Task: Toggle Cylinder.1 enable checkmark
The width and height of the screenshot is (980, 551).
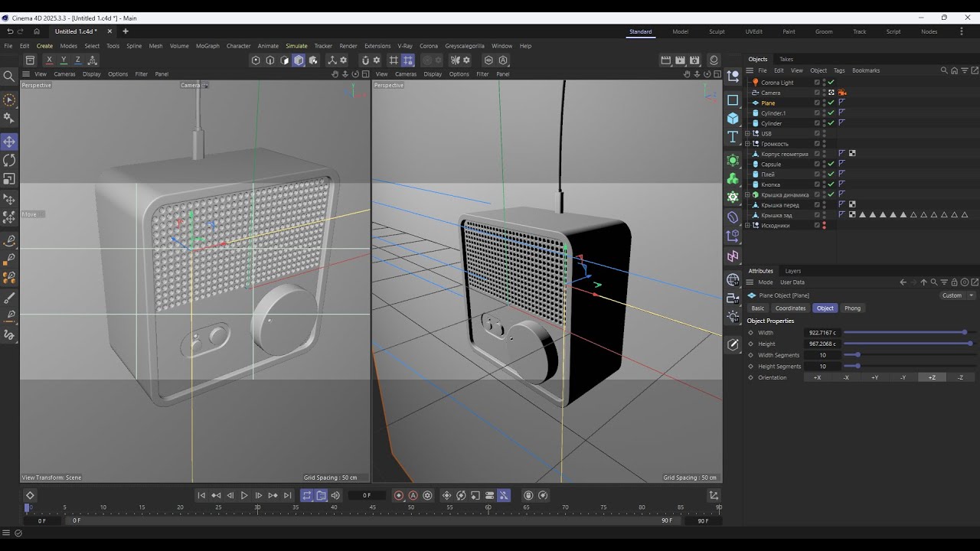Action: (831, 112)
